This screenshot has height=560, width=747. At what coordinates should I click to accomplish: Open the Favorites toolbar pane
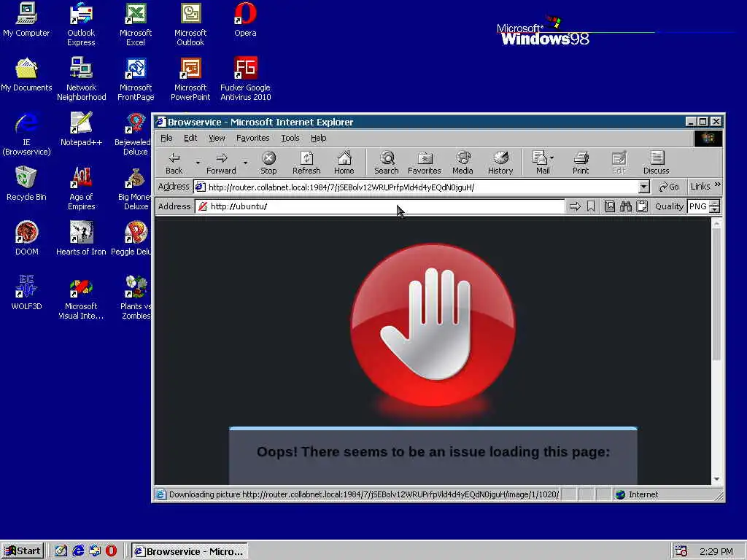click(424, 163)
